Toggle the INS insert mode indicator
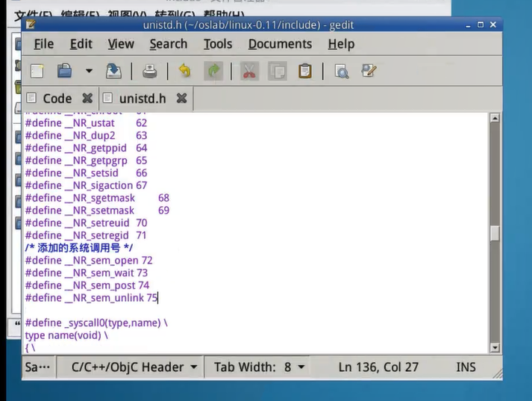The image size is (532, 401). [x=466, y=367]
